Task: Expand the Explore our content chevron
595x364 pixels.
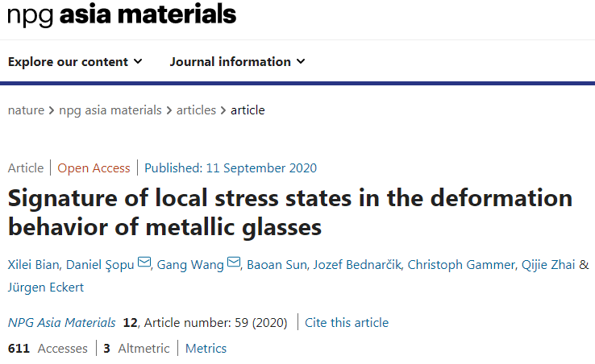Action: tap(138, 62)
